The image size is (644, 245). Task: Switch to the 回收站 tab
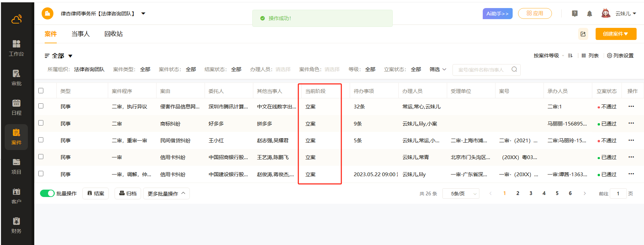click(x=114, y=34)
